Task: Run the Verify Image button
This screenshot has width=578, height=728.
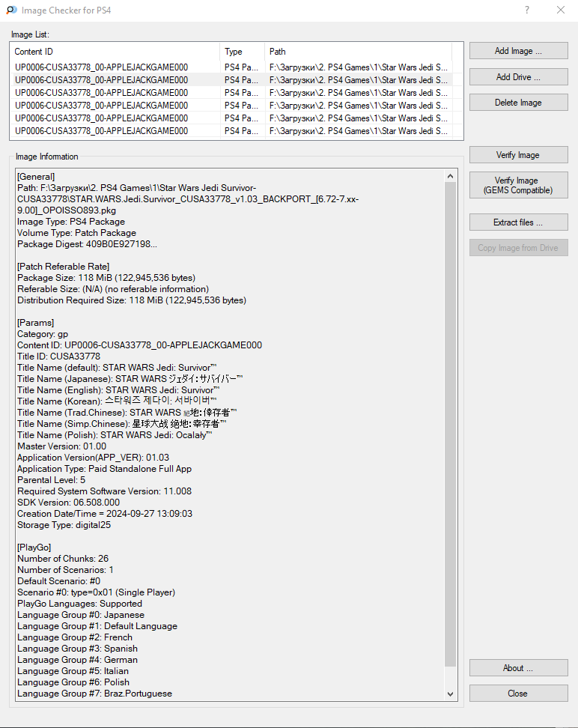Action: click(x=518, y=155)
